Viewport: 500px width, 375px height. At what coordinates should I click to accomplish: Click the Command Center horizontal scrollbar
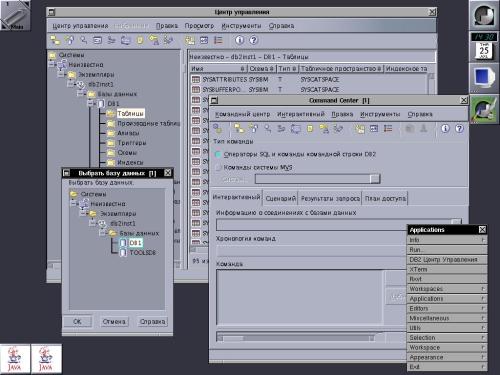[x=297, y=338]
